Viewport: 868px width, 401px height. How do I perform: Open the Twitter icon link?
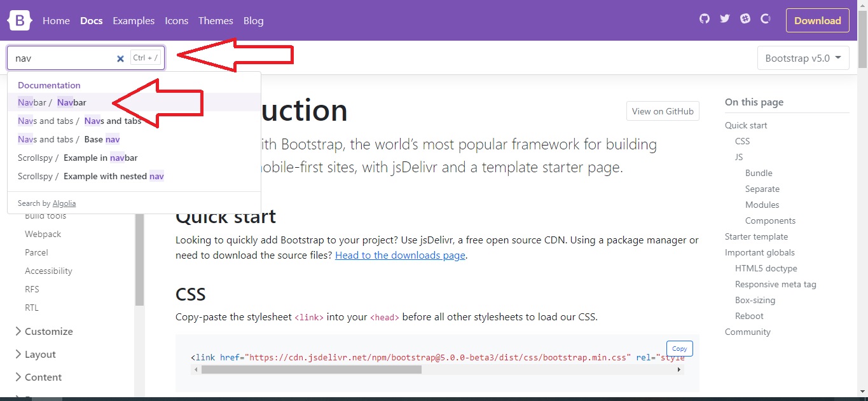(724, 19)
